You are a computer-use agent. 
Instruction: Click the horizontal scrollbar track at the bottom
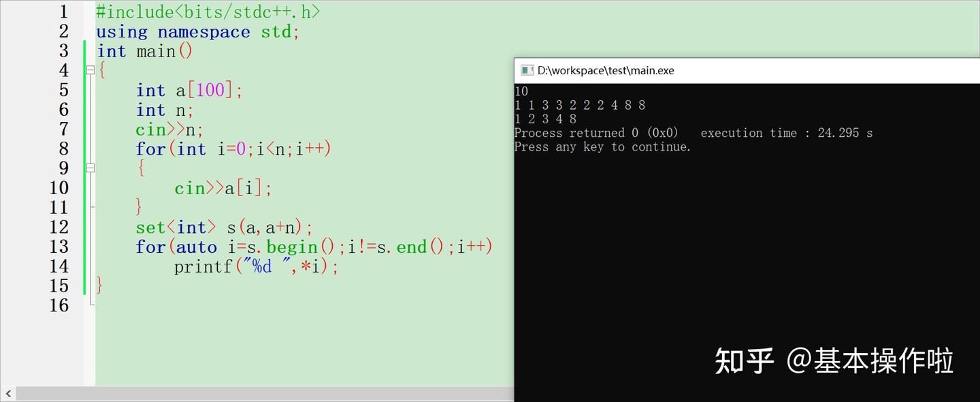click(272, 394)
